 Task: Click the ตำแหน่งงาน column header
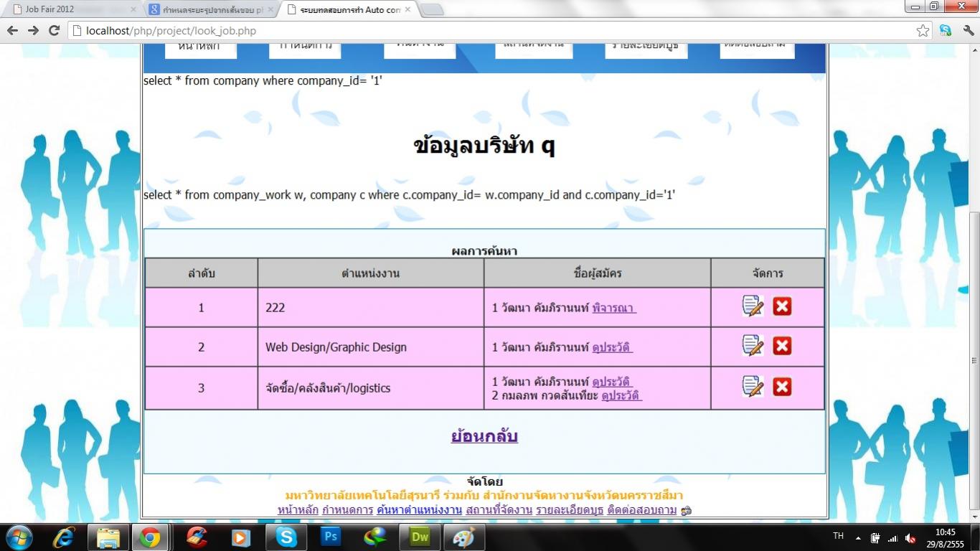370,273
